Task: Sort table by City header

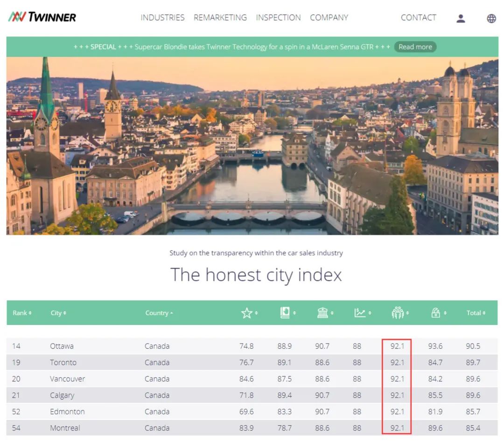Action: (x=58, y=313)
